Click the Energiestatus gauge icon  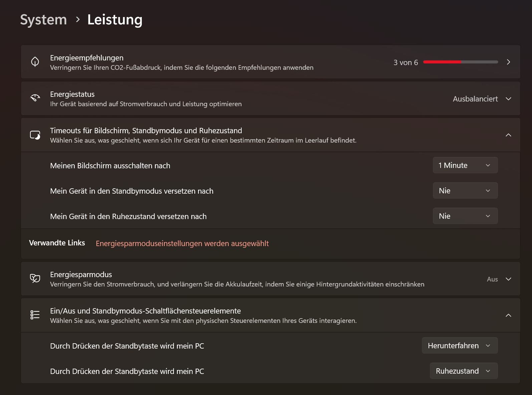(35, 98)
